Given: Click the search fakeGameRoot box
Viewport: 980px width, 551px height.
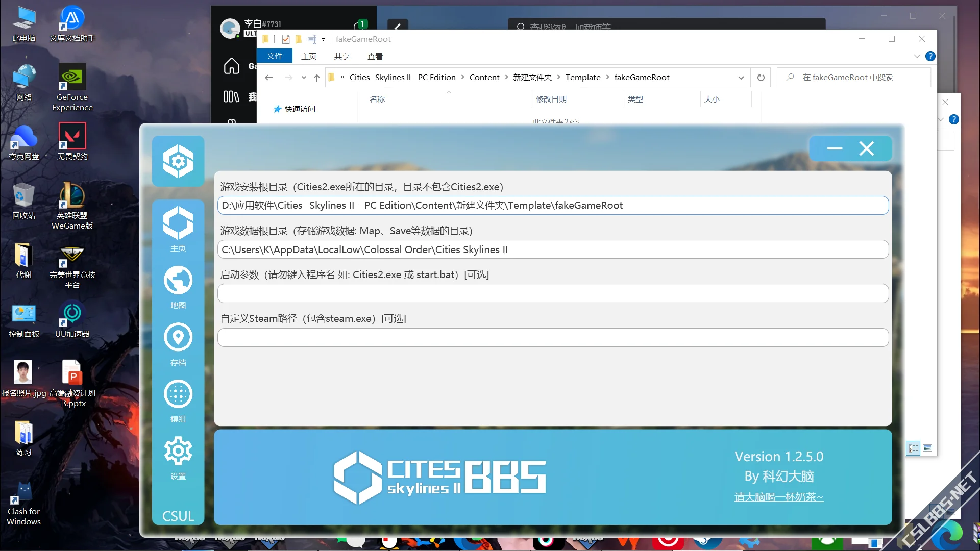Looking at the screenshot, I should click(853, 78).
